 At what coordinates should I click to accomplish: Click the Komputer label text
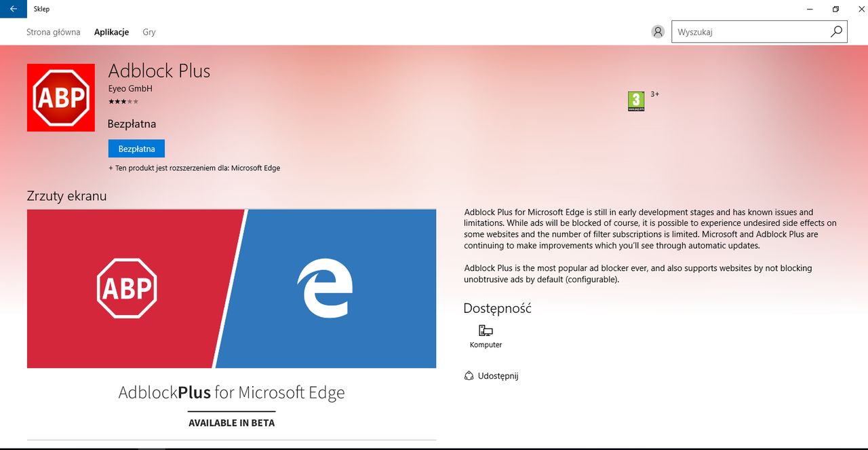[486, 345]
